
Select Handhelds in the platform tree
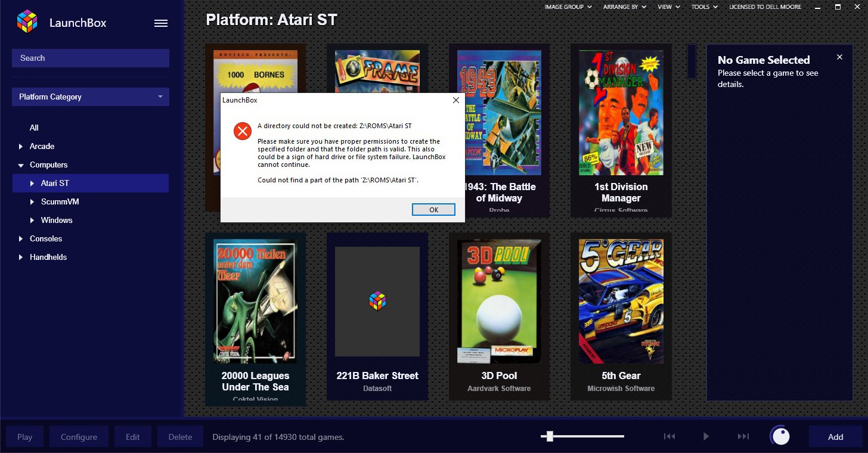[x=48, y=257]
